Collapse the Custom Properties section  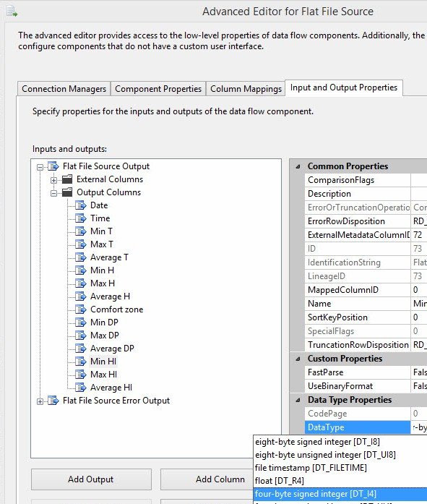pos(298,359)
